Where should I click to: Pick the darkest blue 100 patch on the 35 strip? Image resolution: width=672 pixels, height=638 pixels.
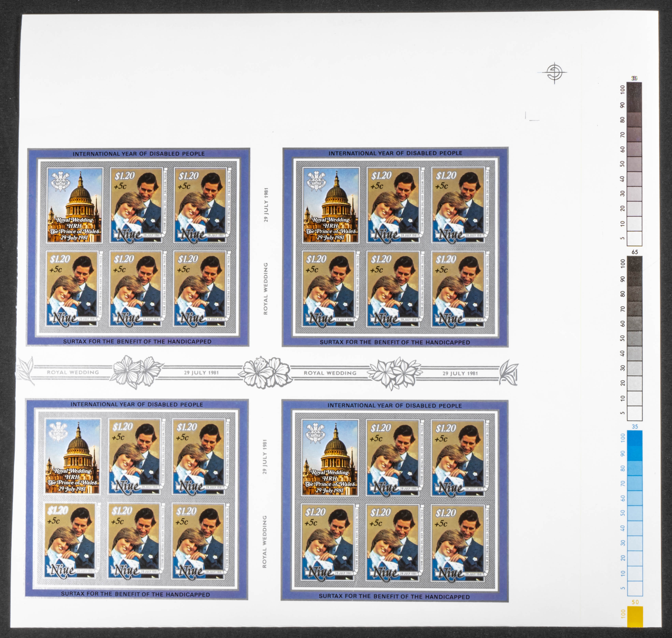click(x=635, y=438)
